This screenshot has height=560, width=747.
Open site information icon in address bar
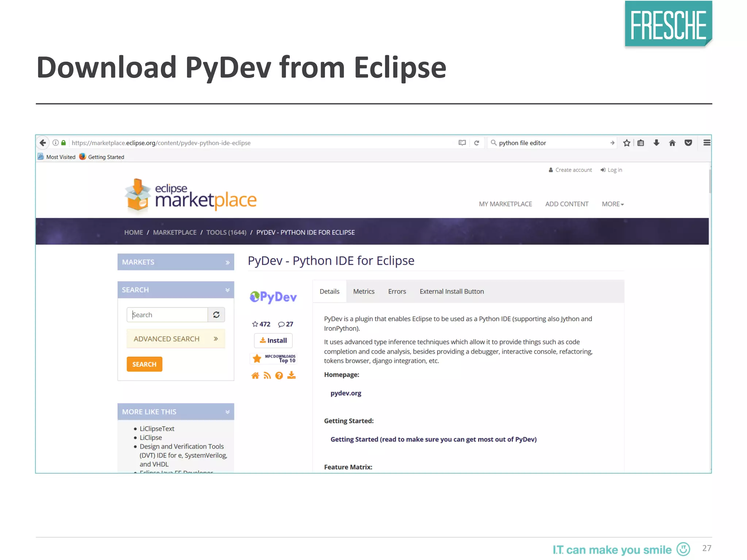(55, 143)
